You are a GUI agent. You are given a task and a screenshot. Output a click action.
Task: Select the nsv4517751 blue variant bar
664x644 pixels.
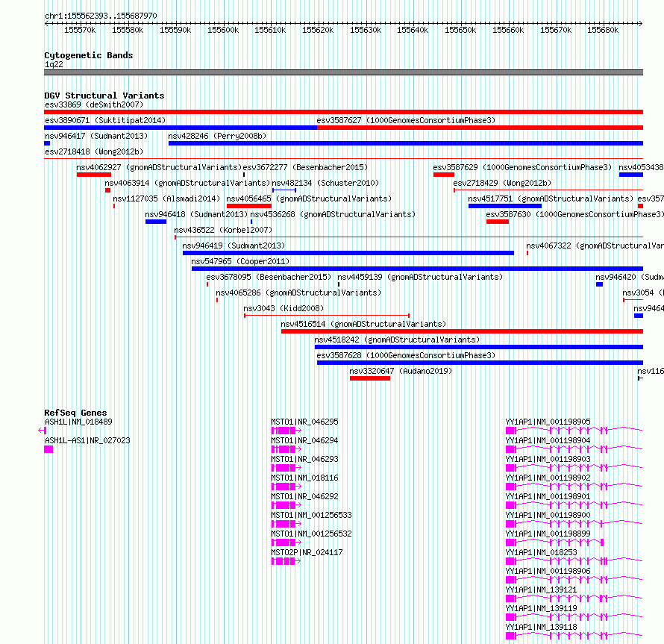(505, 206)
